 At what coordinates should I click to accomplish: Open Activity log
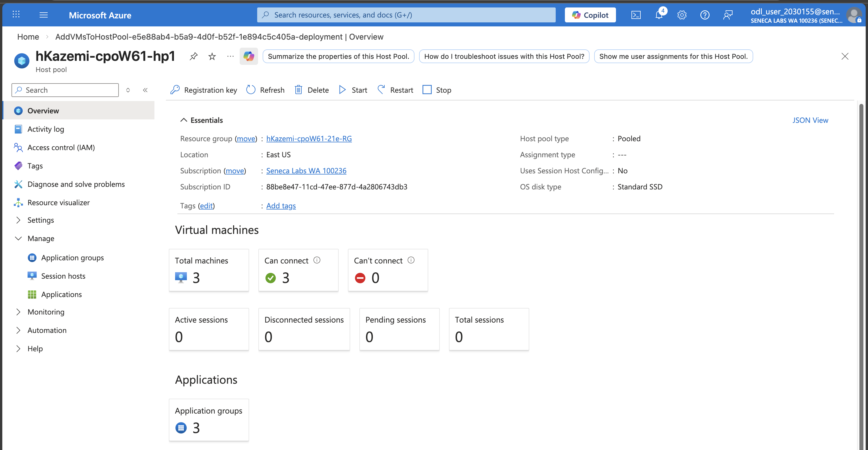(79, 129)
